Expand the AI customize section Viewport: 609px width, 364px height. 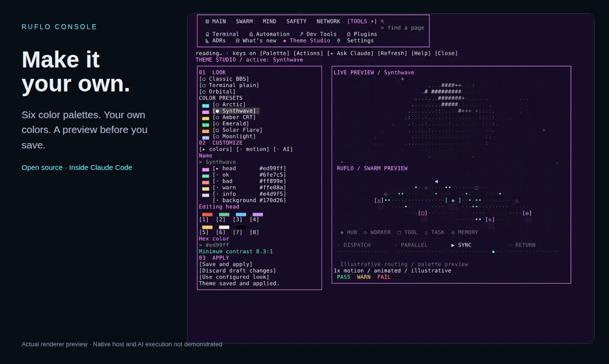[283, 149]
